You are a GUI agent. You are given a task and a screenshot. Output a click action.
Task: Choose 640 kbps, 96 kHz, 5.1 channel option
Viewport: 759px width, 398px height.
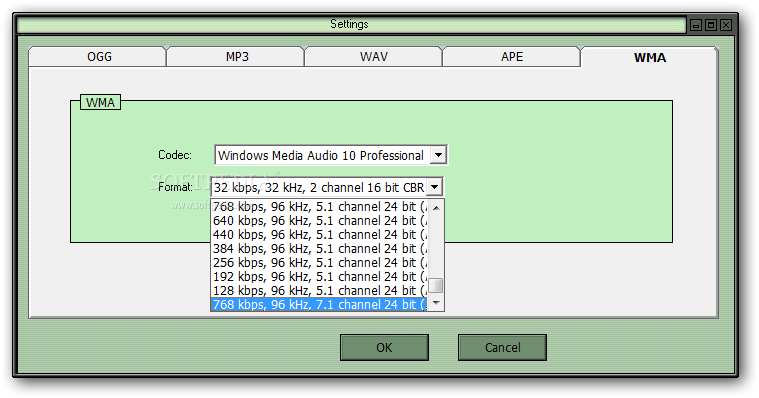pos(320,221)
